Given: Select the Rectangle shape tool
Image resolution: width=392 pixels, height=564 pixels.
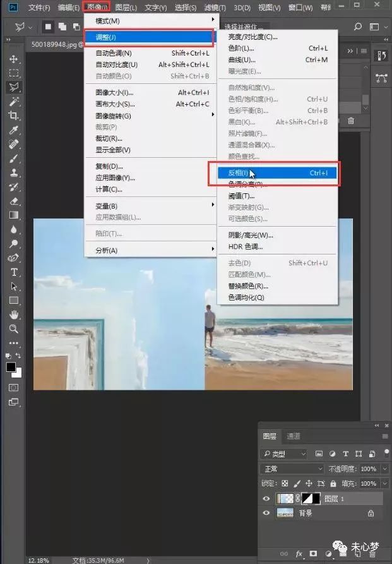Looking at the screenshot, I should [14, 301].
